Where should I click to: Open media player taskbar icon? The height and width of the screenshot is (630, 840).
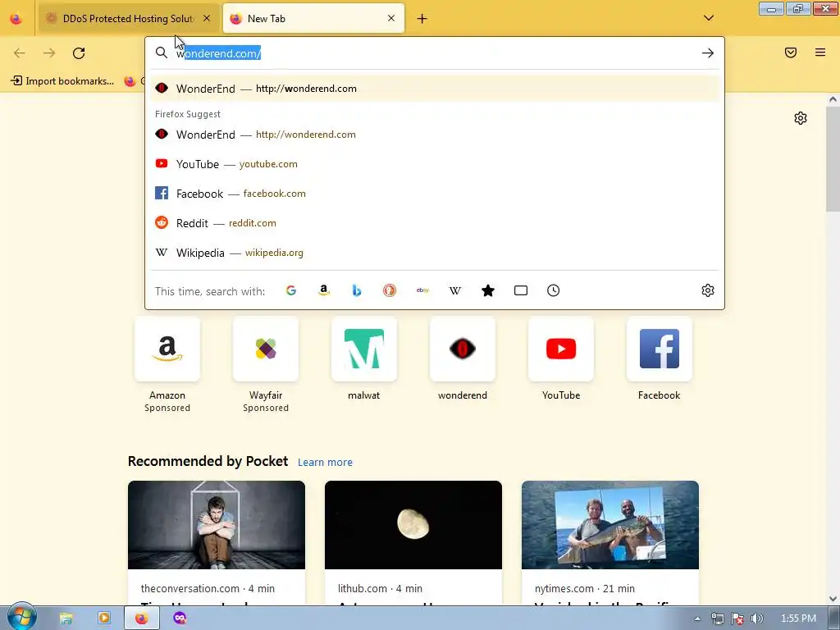coord(104,619)
